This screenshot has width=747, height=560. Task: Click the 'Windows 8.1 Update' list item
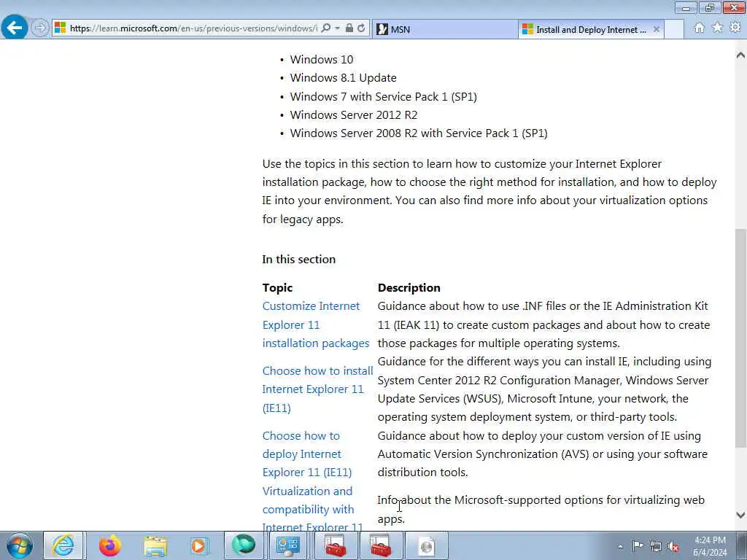pyautogui.click(x=343, y=77)
